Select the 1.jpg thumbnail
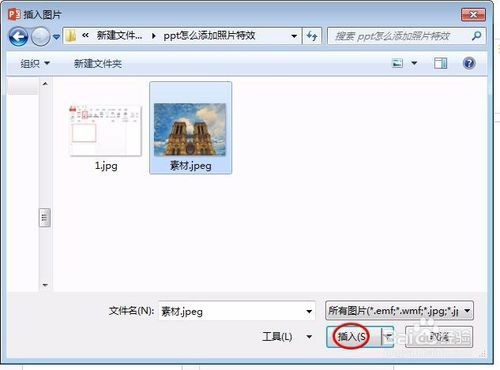Screen dimensions: 500x370 point(105,131)
